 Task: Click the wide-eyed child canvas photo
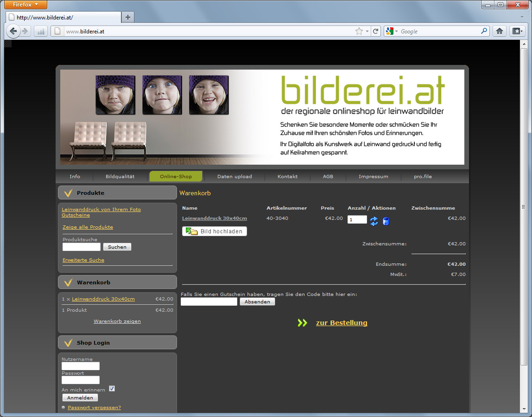[162, 95]
